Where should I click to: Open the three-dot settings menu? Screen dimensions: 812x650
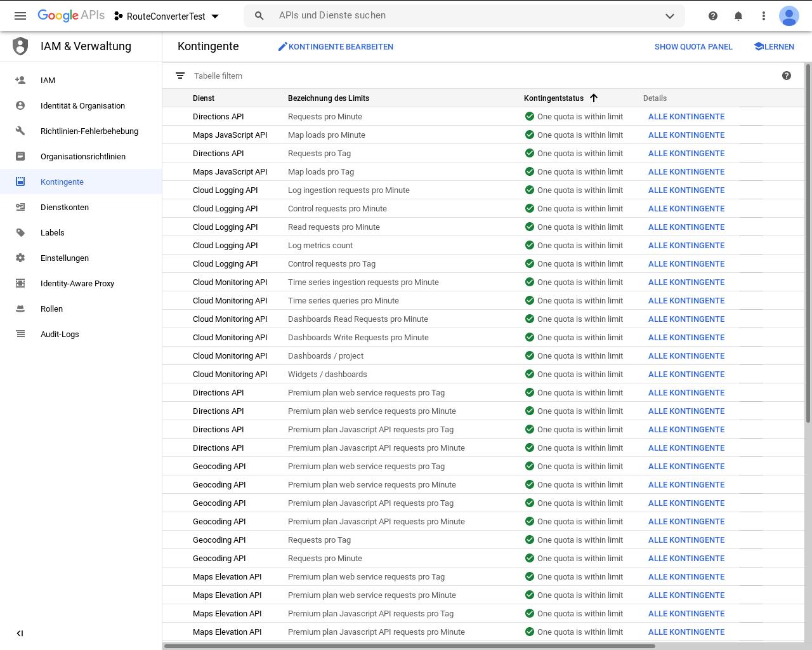pos(764,16)
